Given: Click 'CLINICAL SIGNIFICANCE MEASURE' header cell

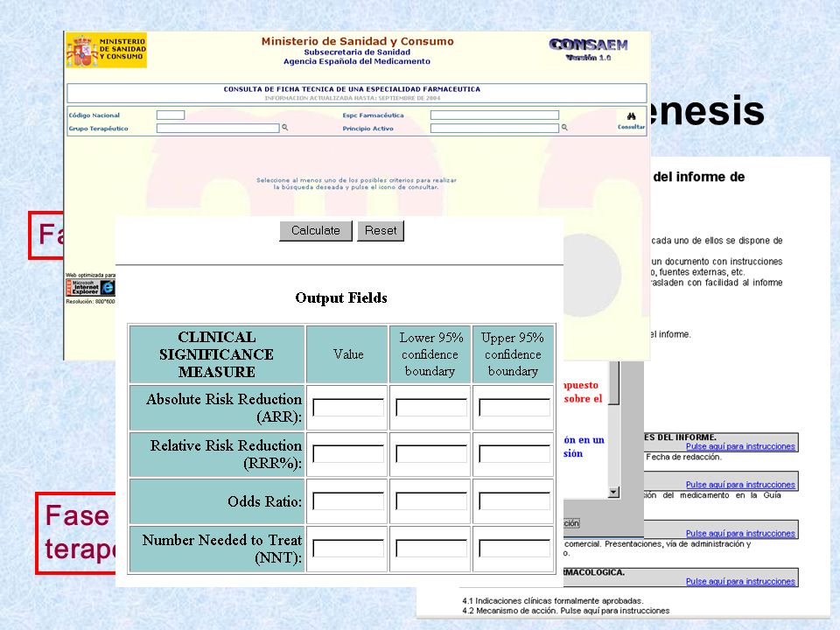Looking at the screenshot, I should pos(216,354).
